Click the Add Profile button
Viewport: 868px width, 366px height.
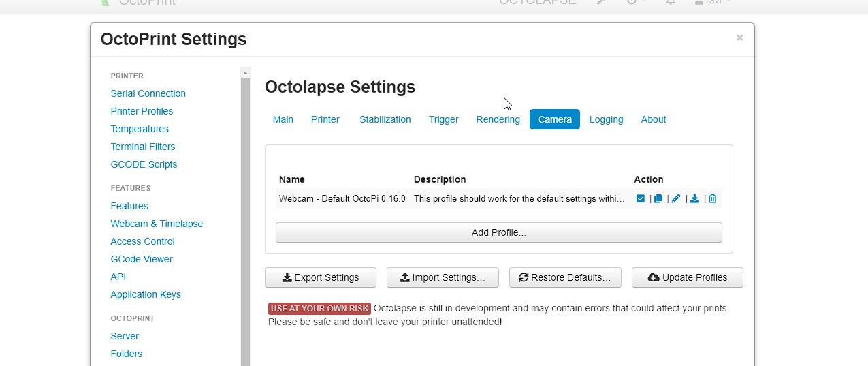tap(498, 232)
